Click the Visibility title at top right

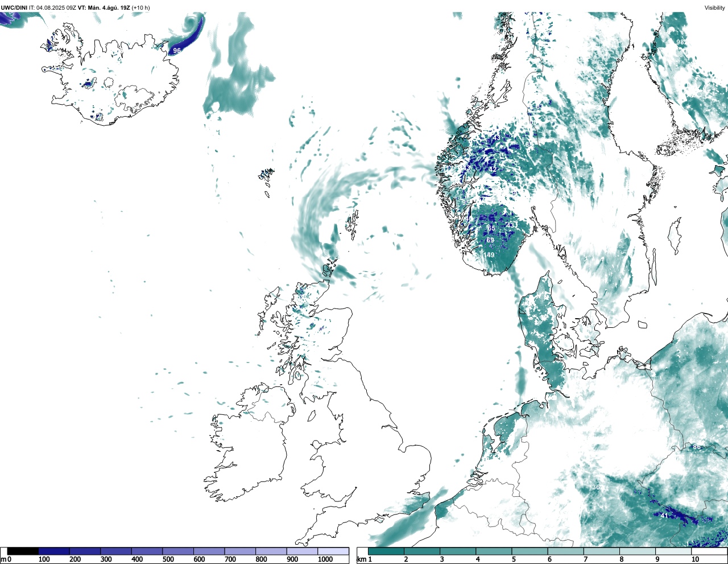point(715,7)
